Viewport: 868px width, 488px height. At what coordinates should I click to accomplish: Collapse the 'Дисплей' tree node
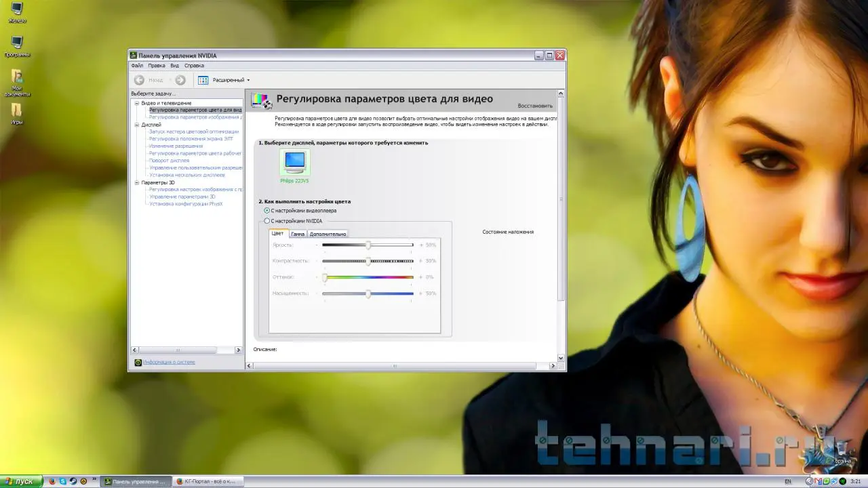[x=136, y=125]
